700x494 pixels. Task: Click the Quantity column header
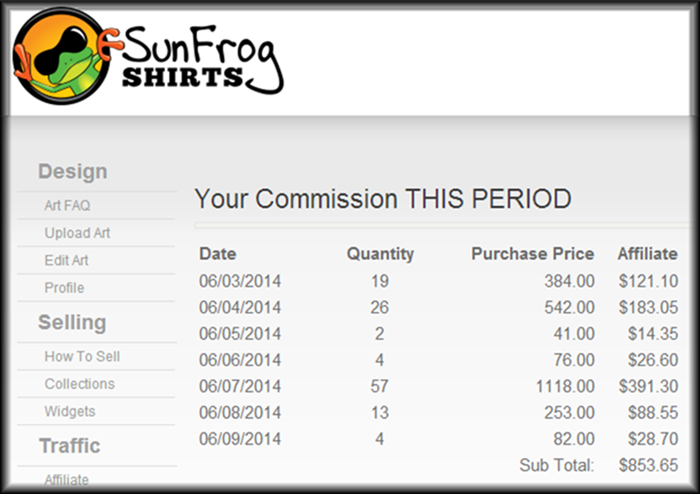[380, 254]
